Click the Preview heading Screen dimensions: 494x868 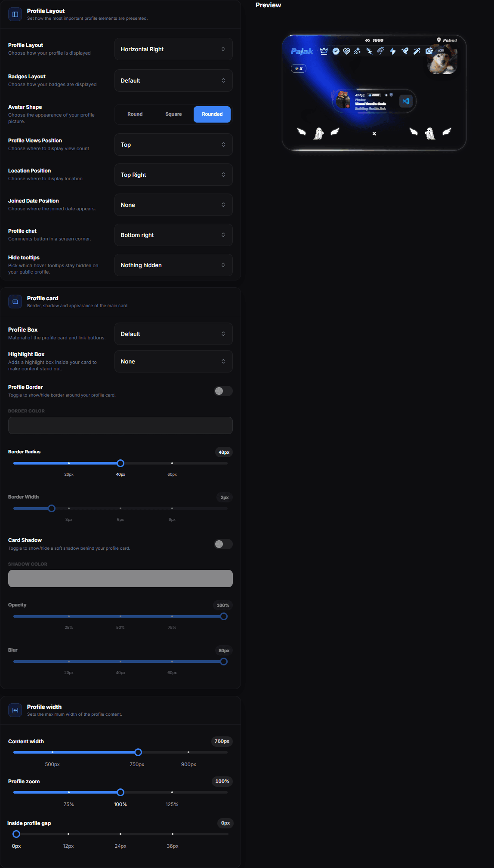click(268, 5)
